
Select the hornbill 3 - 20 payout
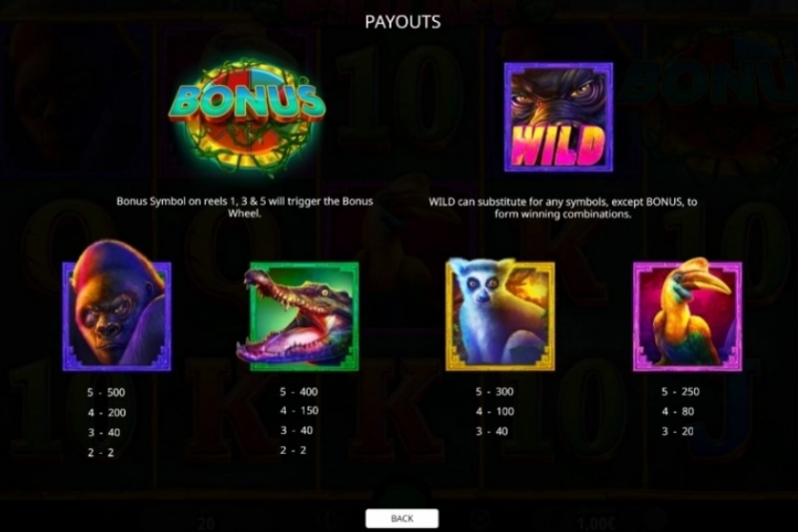[x=677, y=431]
